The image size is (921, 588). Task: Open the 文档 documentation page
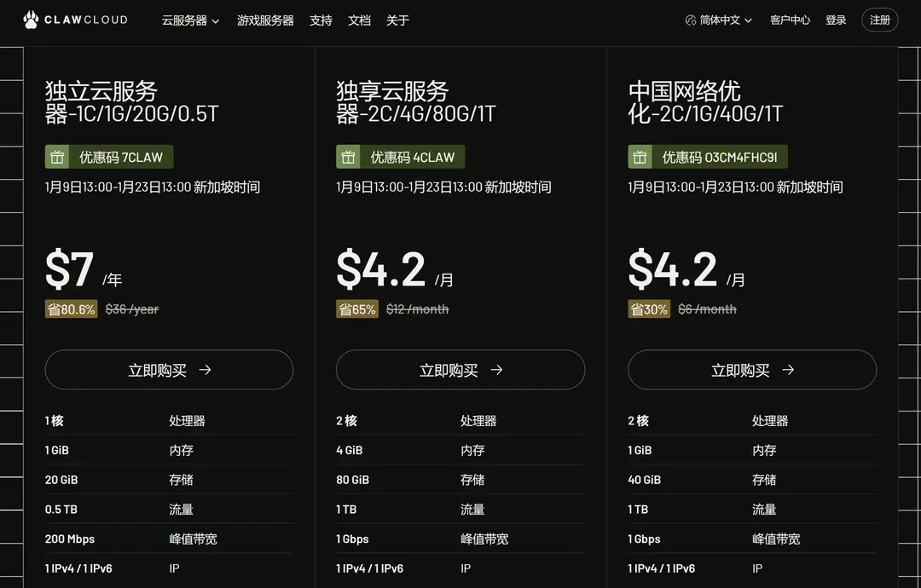(x=359, y=20)
